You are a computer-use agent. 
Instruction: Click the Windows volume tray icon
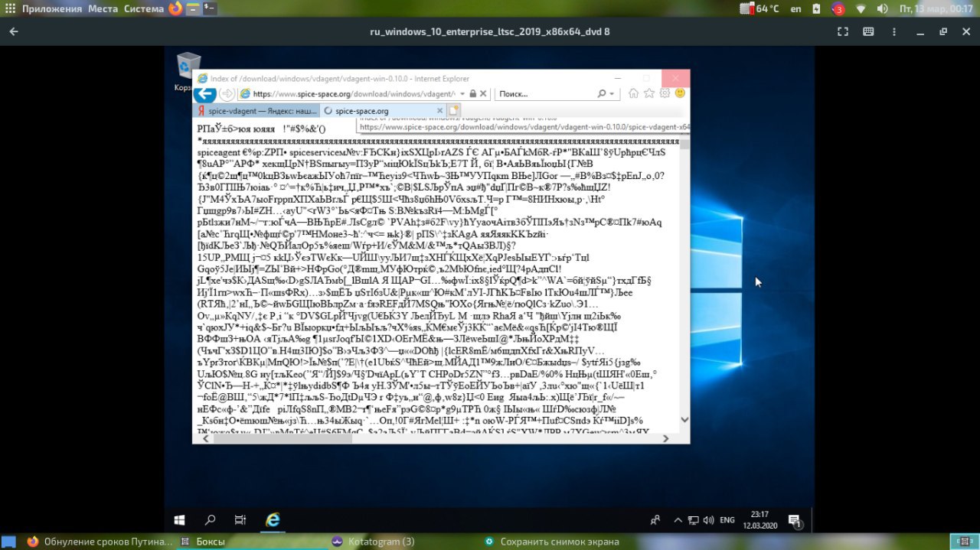(707, 520)
